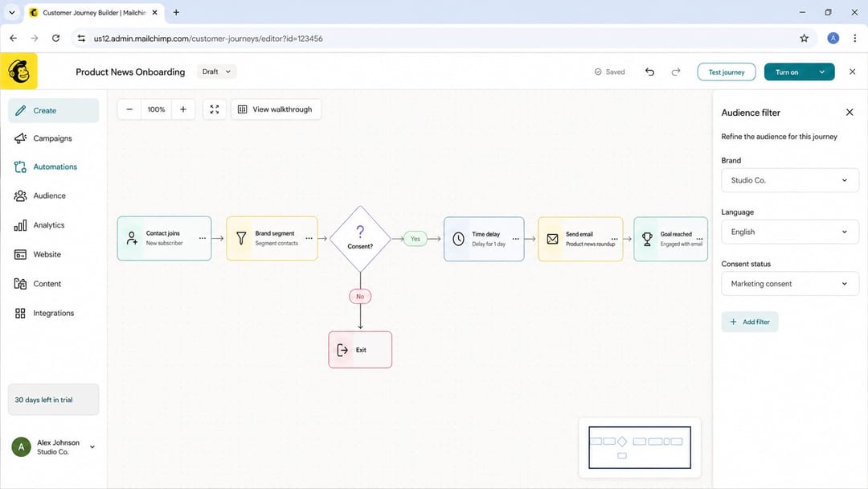Screen dimensions: 868x489
Task: Open the Consent status dropdown
Action: coord(790,284)
